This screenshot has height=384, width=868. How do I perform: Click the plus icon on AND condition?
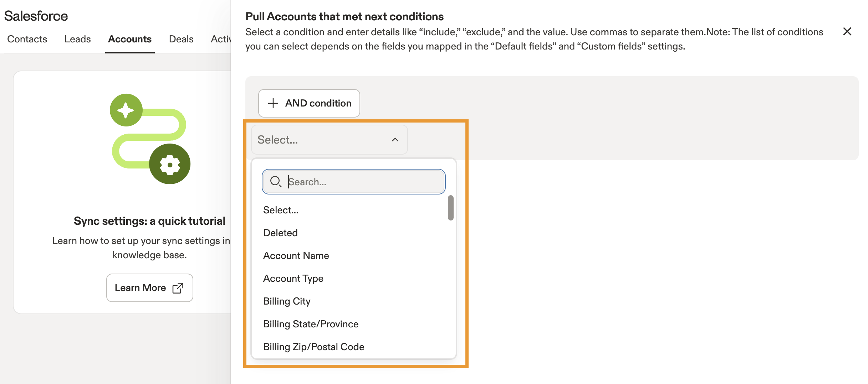[273, 103]
